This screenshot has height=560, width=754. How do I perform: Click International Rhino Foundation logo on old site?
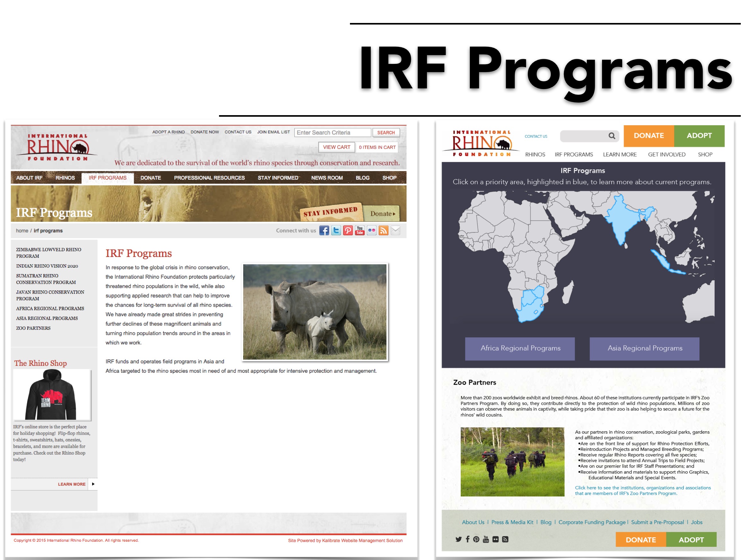tap(57, 147)
